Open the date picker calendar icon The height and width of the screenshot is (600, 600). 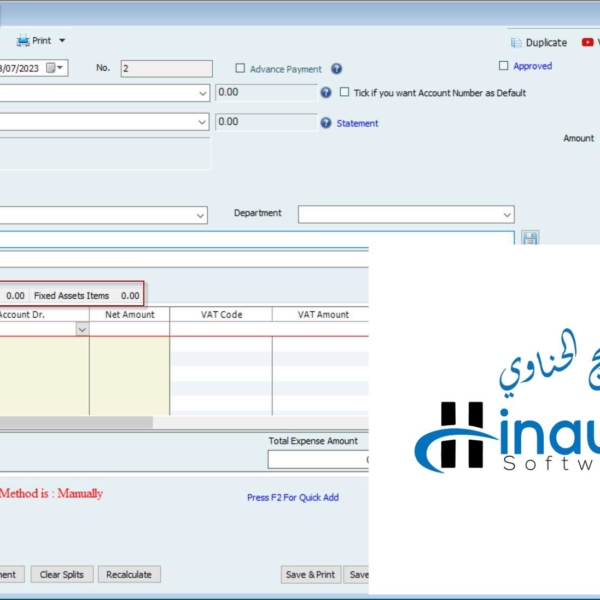pos(60,68)
